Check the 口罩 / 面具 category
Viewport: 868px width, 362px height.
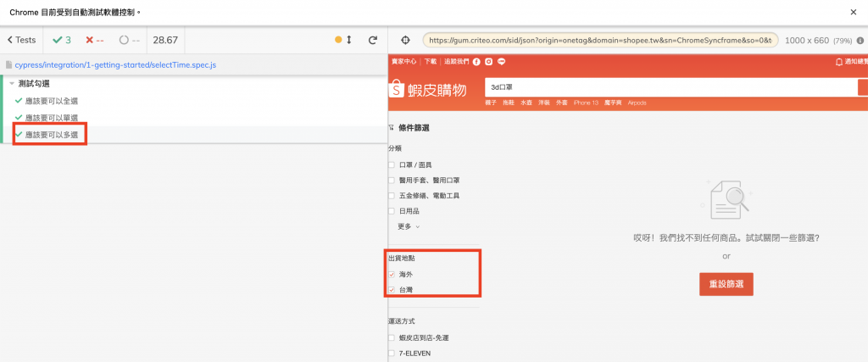pyautogui.click(x=392, y=165)
